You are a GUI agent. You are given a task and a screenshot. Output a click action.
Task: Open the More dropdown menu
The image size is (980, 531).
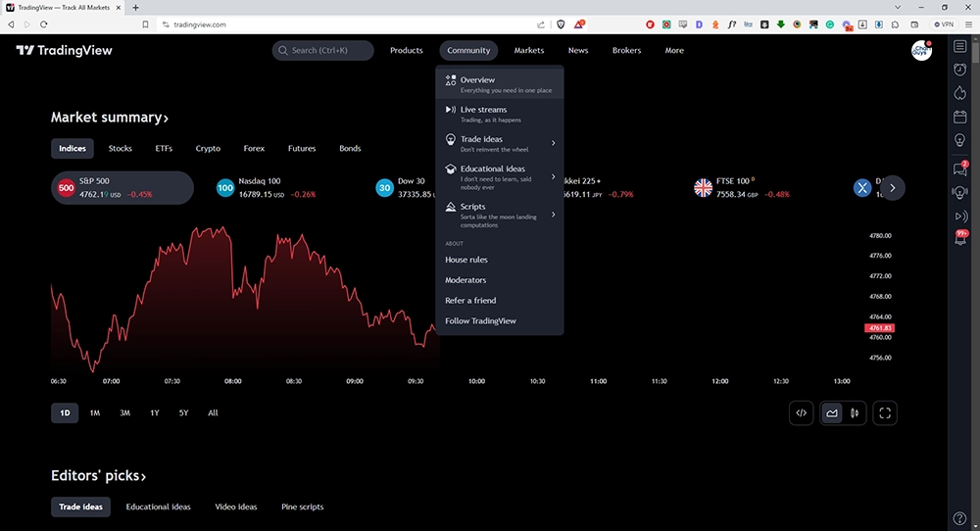(x=674, y=51)
